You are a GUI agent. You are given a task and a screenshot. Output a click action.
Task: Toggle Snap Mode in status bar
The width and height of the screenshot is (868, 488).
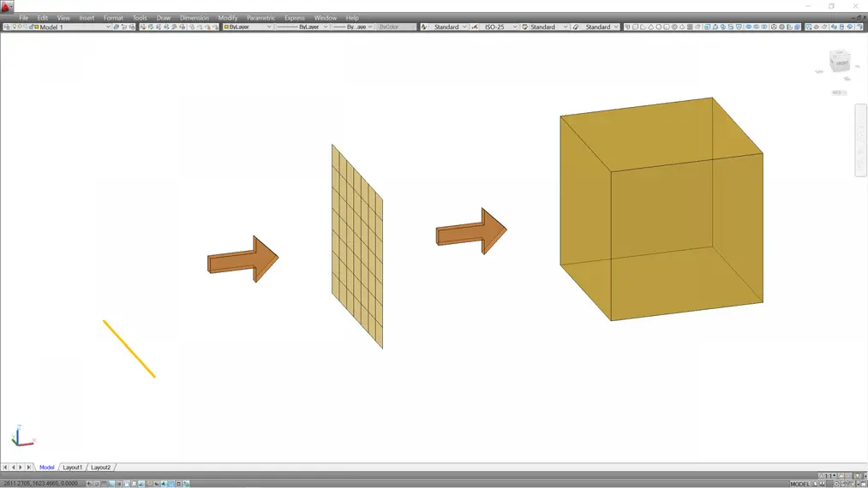pos(97,484)
